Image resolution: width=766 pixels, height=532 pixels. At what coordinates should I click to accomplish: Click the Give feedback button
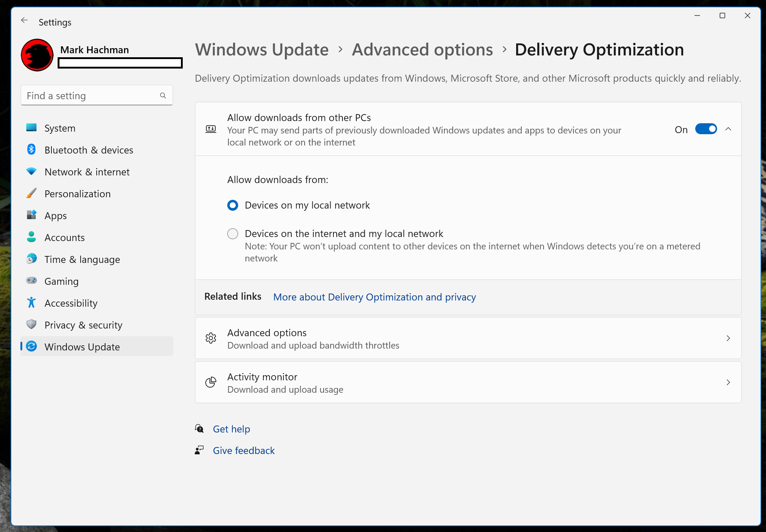(x=244, y=450)
